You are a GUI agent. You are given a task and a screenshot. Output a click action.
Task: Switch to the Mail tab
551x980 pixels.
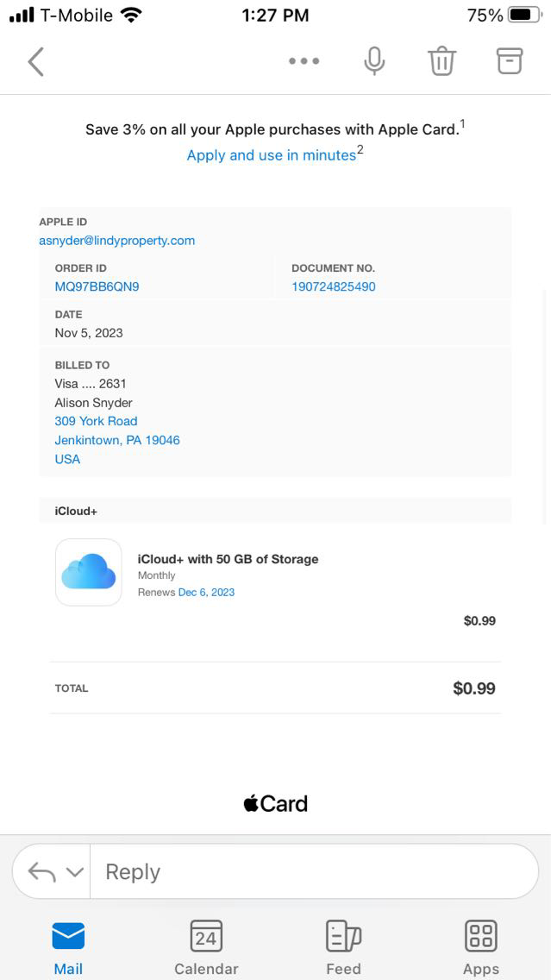point(68,946)
